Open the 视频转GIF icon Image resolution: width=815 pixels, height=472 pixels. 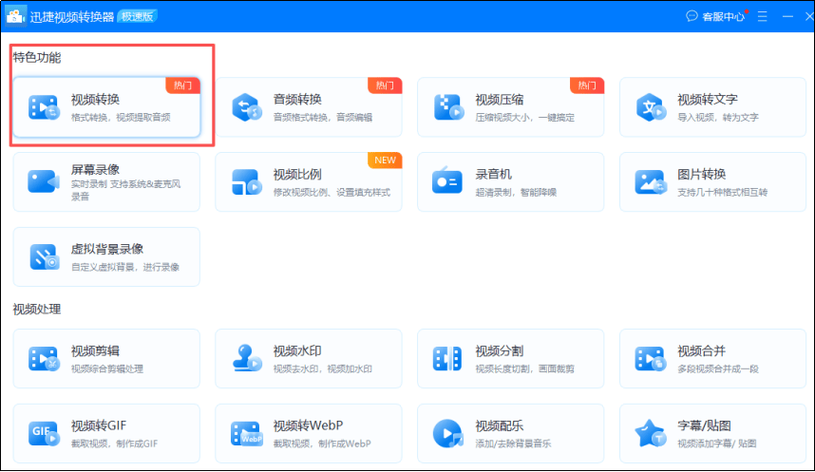point(44,434)
